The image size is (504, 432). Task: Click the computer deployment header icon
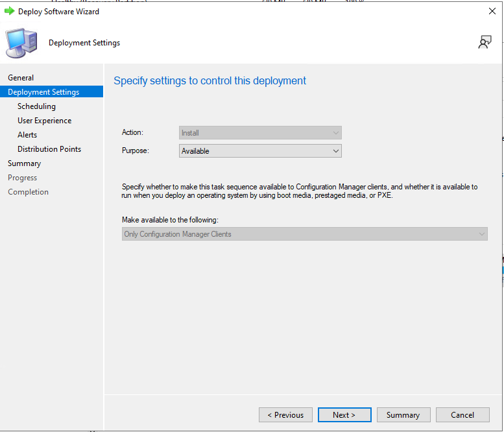pos(21,43)
